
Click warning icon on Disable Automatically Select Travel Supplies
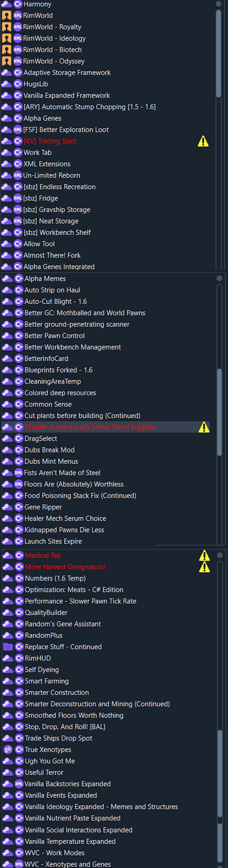click(x=204, y=427)
